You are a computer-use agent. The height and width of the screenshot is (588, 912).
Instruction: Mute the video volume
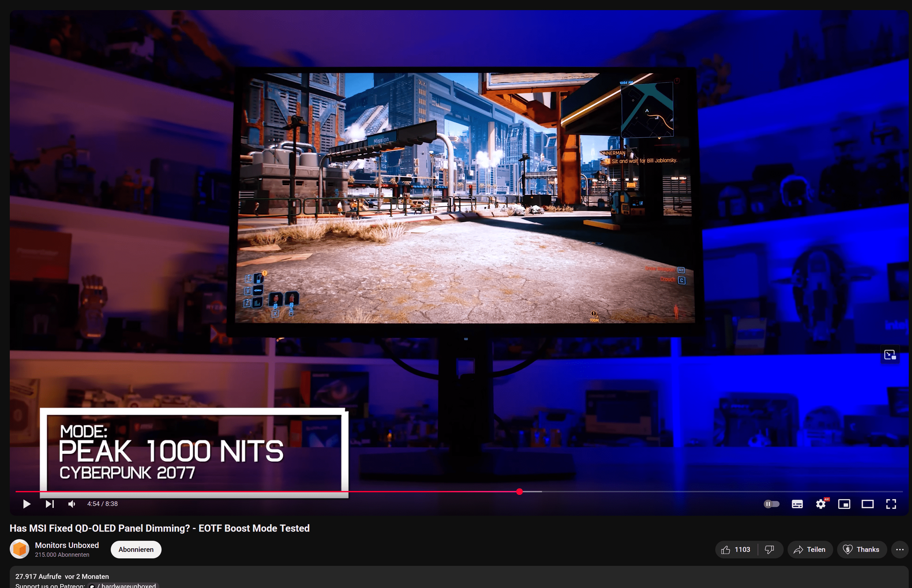pyautogui.click(x=72, y=504)
